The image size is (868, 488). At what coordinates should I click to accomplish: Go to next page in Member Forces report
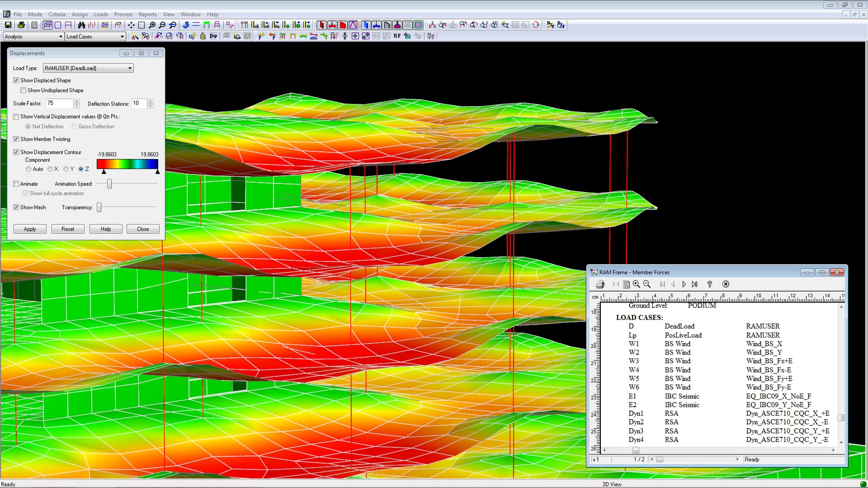[684, 284]
